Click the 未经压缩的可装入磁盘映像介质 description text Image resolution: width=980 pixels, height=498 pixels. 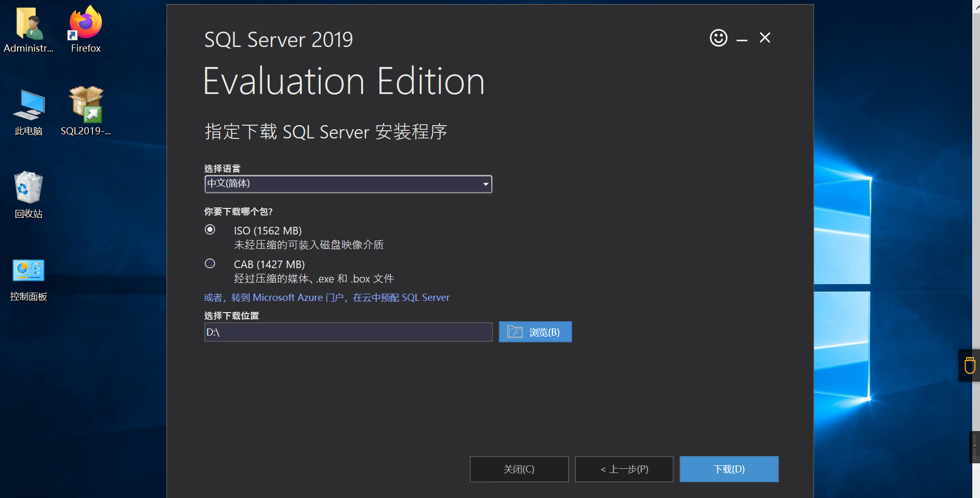[x=309, y=245]
